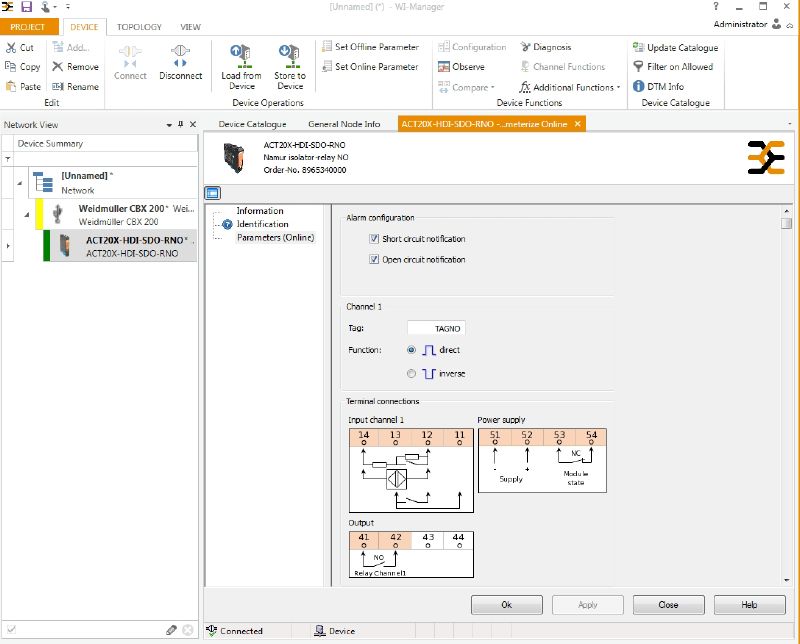Click the Ok button
Image resolution: width=800 pixels, height=644 pixels.
(x=507, y=605)
